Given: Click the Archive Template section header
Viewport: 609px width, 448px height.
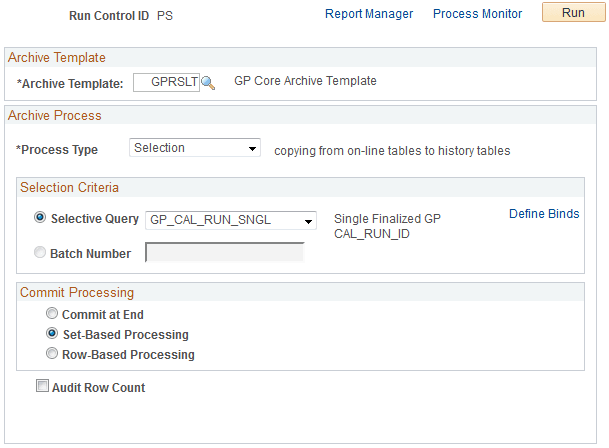Looking at the screenshot, I should (57, 58).
